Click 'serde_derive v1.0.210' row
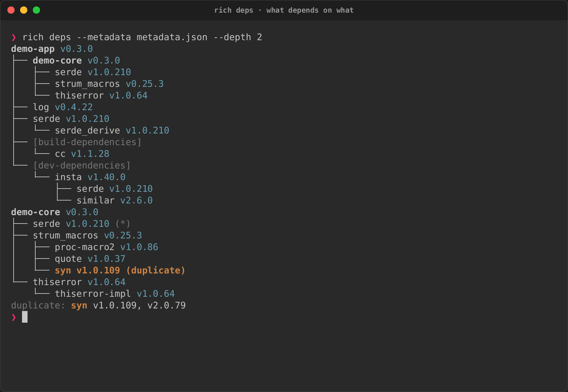 (x=112, y=131)
